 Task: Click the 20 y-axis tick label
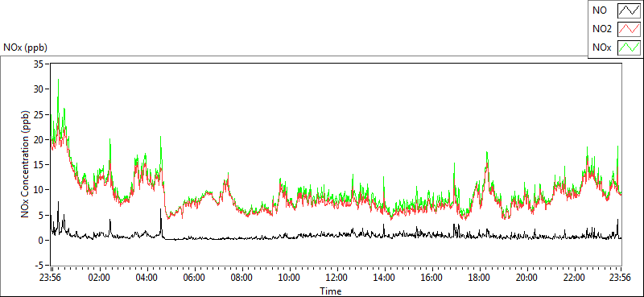tap(39, 139)
